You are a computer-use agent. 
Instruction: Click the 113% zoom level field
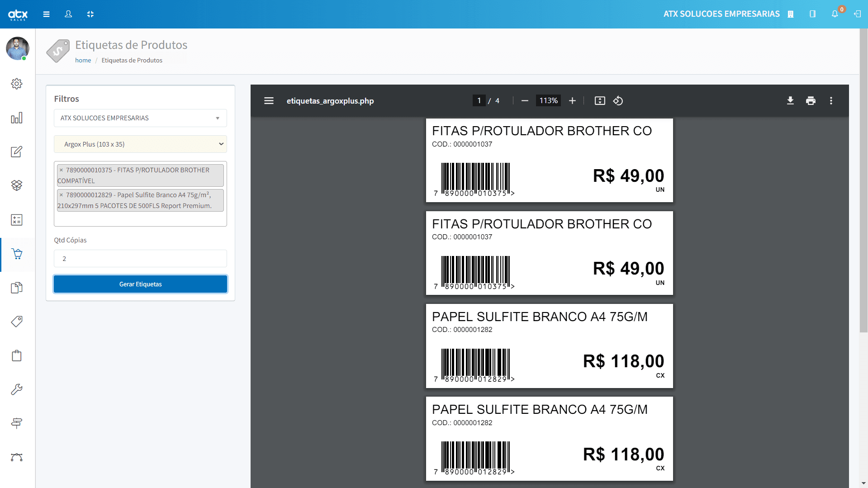point(548,101)
